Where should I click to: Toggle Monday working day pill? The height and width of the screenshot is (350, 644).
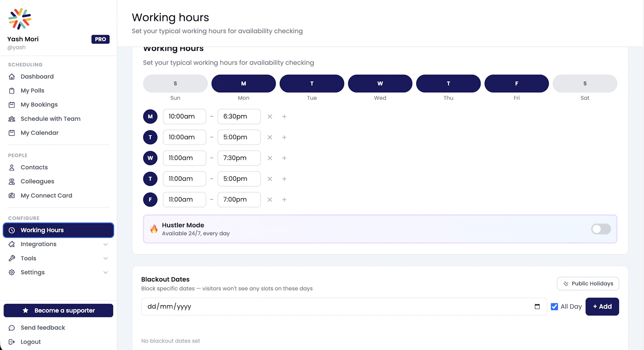coord(244,83)
